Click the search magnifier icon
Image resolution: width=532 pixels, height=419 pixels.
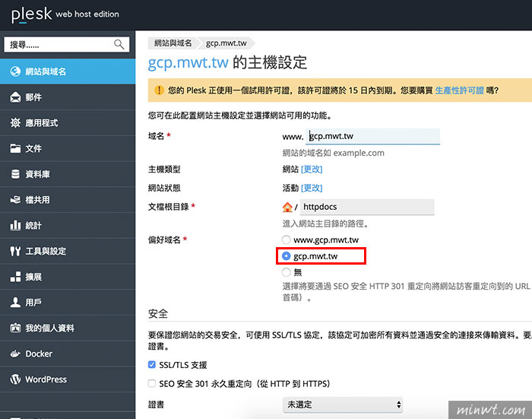coord(119,44)
